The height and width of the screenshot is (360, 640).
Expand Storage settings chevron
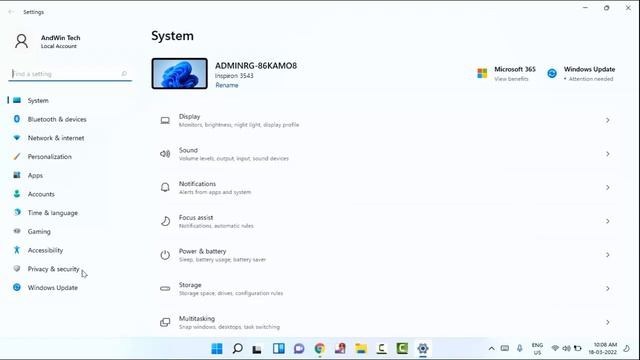point(608,289)
